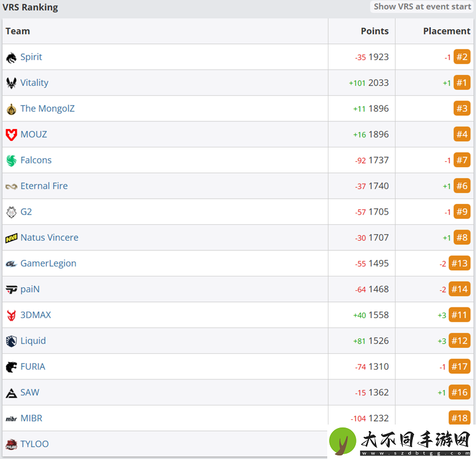Image resolution: width=476 pixels, height=459 pixels.
Task: Click the Natus Vincere yellow logo
Action: (11, 238)
